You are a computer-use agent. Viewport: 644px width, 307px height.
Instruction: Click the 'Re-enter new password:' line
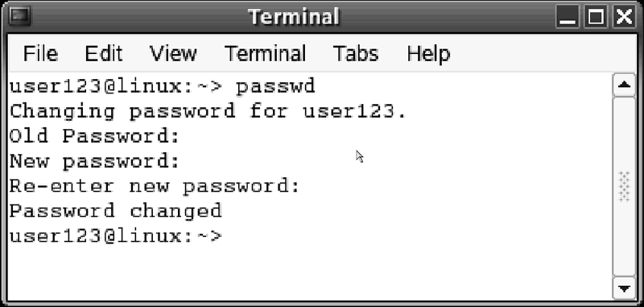pos(155,187)
